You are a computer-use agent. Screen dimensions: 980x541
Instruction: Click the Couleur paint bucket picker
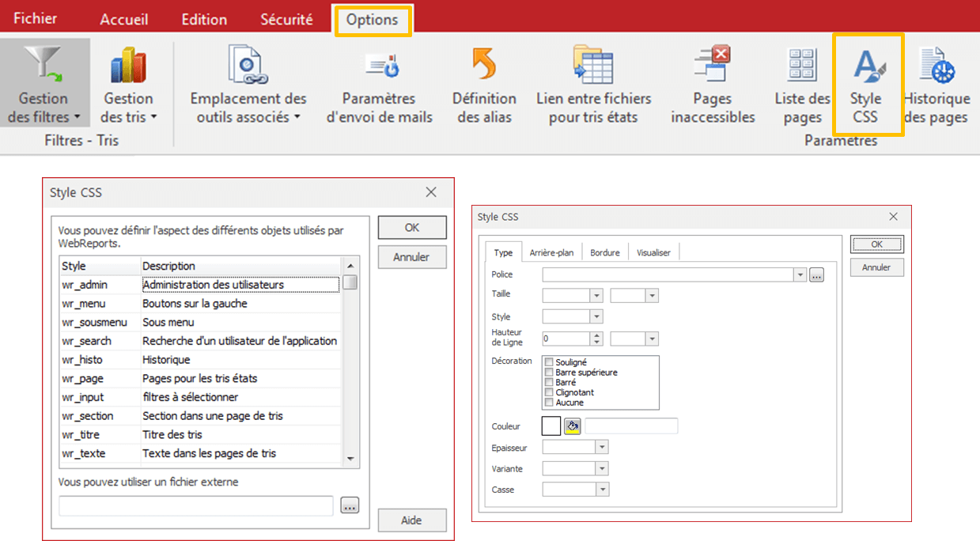click(573, 426)
